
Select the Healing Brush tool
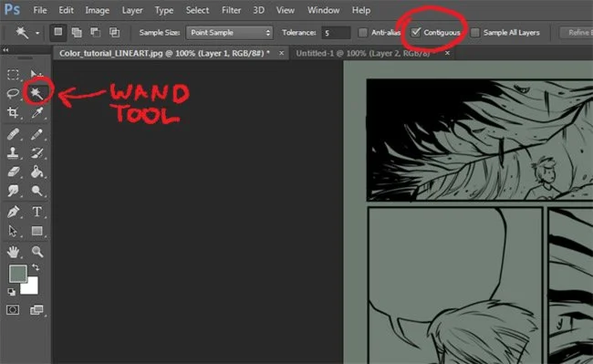coord(14,135)
